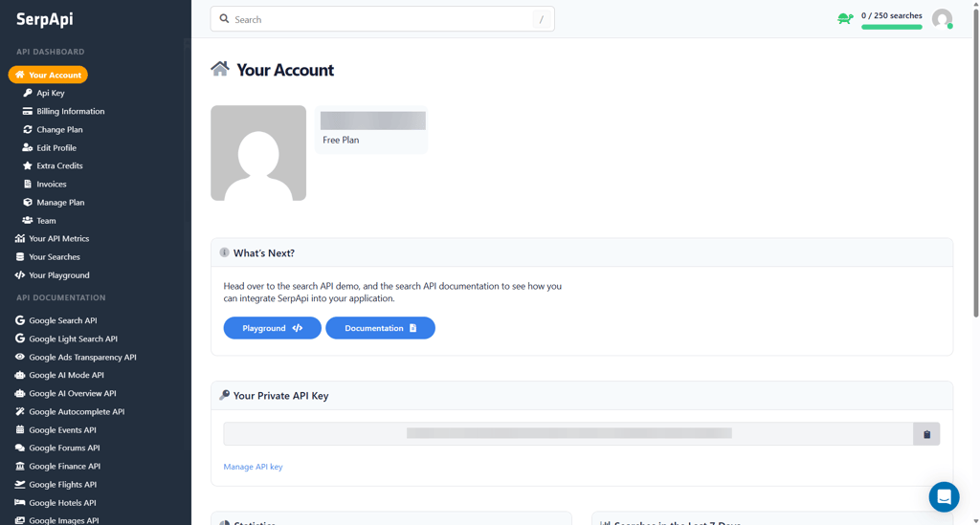Click the chat bubbles icon for Forums API

[x=20, y=448]
